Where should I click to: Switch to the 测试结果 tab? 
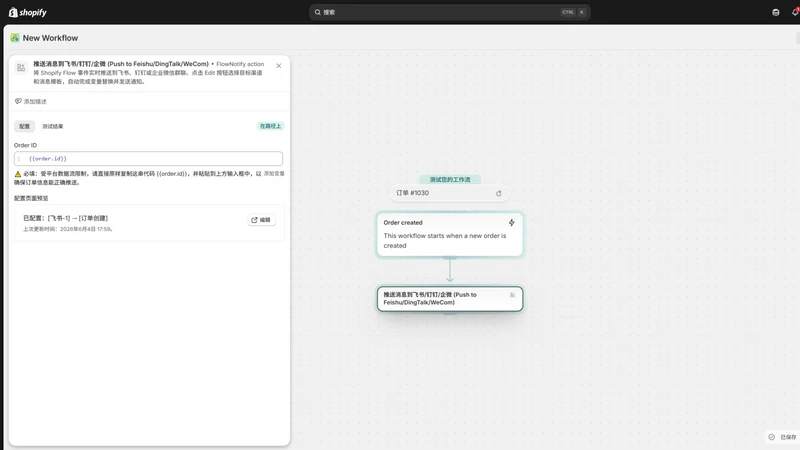point(53,126)
